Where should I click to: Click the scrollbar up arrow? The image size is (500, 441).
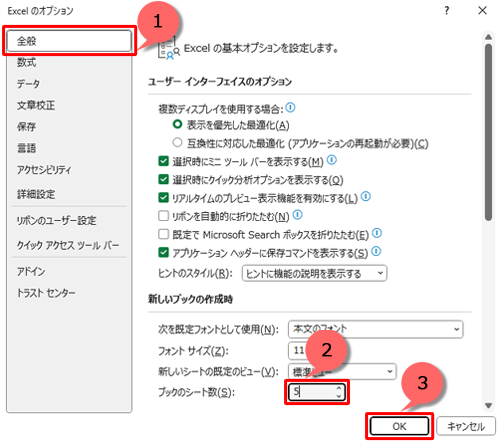coord(488,37)
